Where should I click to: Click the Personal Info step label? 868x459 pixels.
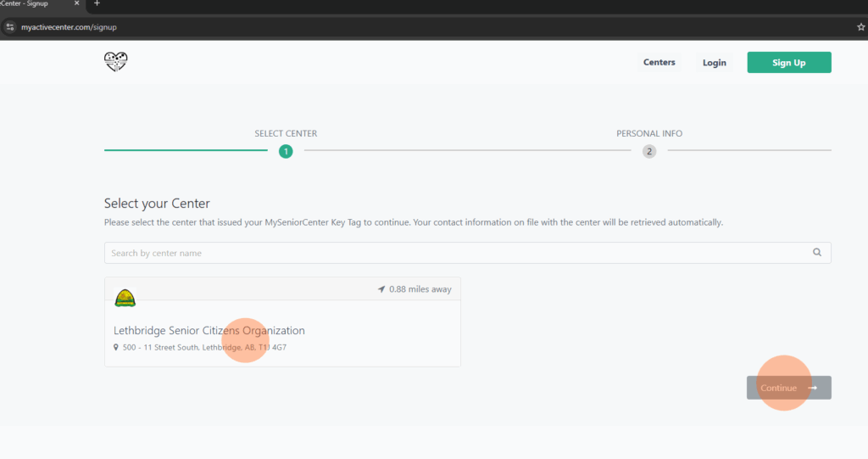click(648, 133)
